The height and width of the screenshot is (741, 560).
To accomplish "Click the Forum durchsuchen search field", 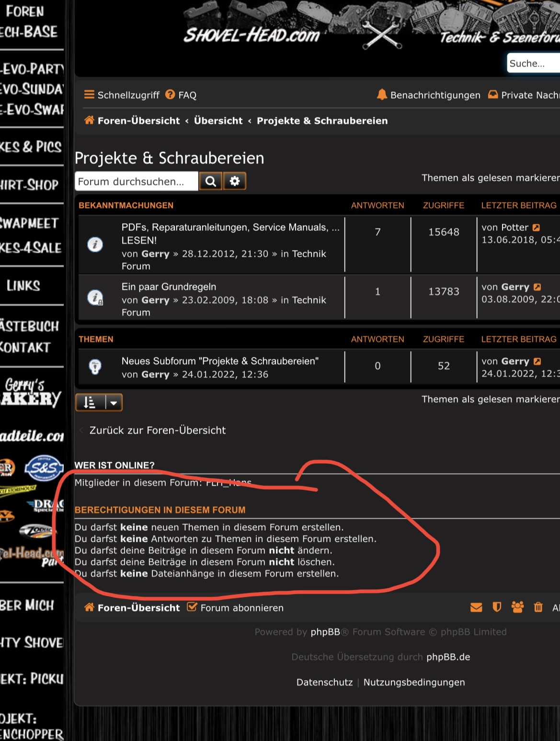I will pos(136,181).
